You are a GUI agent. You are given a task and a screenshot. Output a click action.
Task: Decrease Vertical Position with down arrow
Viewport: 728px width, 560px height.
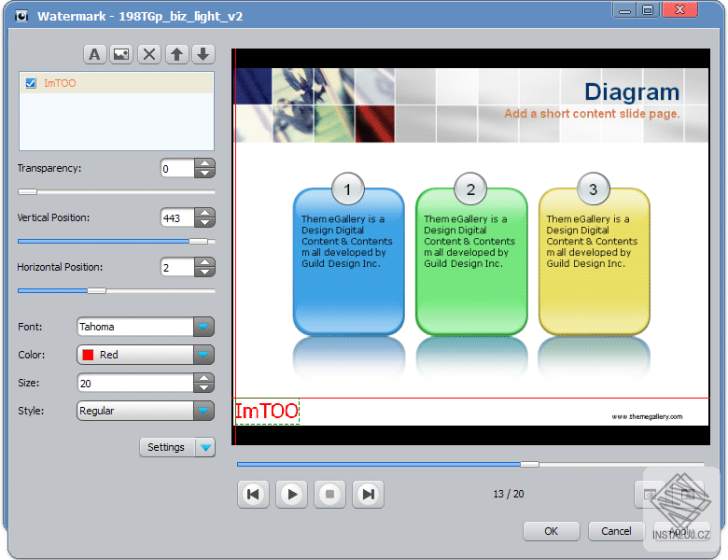tap(204, 222)
